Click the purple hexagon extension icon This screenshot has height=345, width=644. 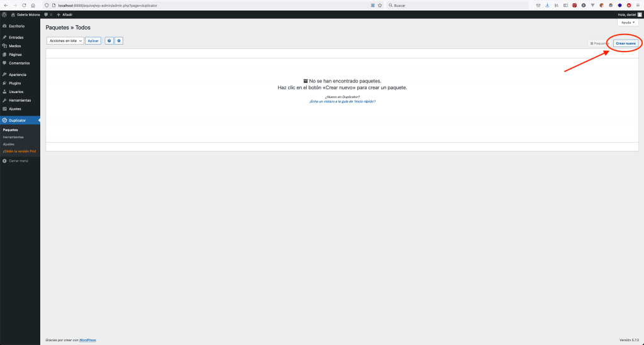(619, 5)
